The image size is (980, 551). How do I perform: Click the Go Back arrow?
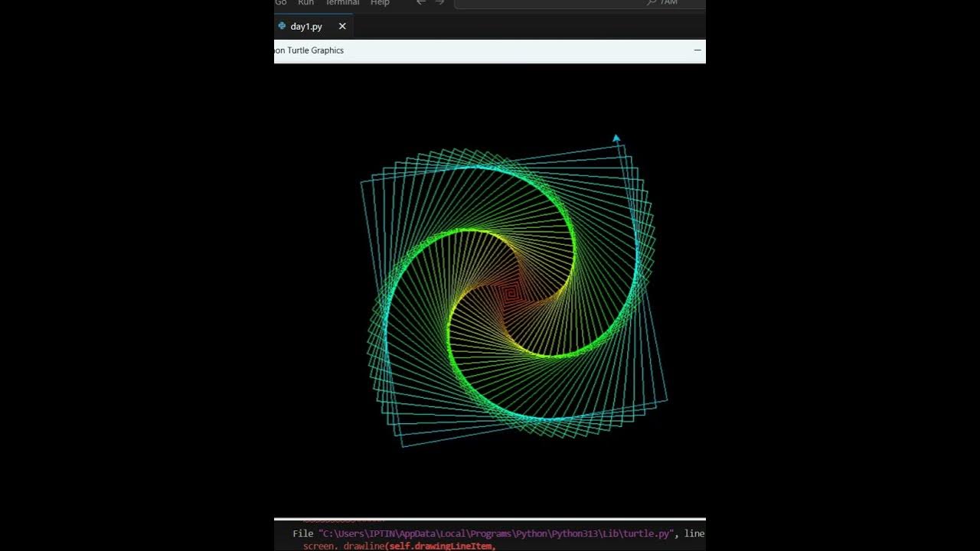pyautogui.click(x=420, y=3)
